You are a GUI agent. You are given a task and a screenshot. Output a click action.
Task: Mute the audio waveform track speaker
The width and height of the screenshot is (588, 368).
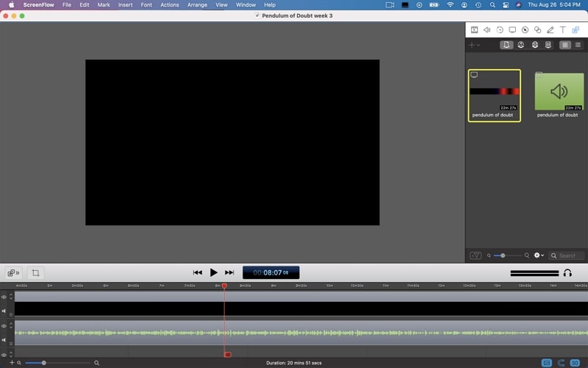4,340
